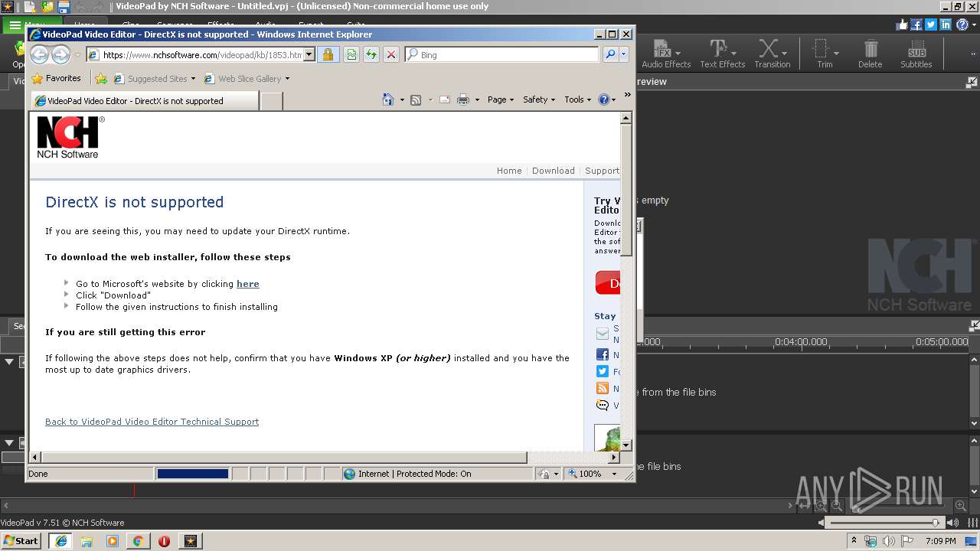Click the security lock icon in address bar
Screen dimensions: 980x551
[328, 54]
